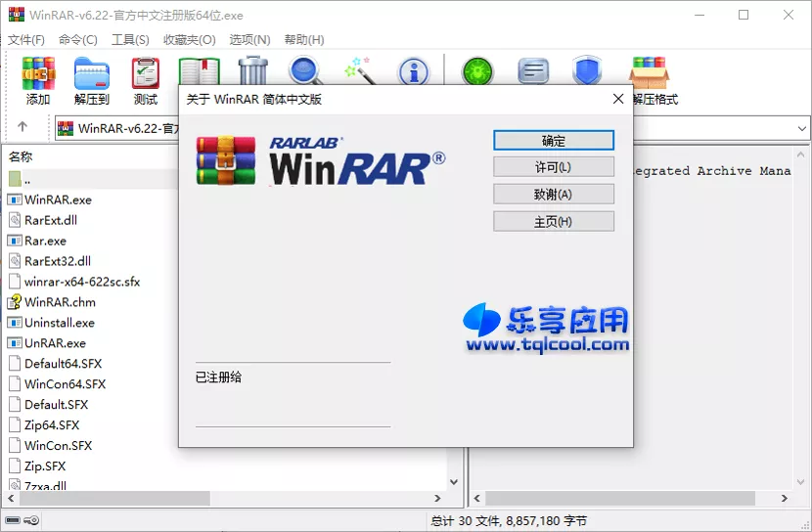Click the address path field

coord(117,128)
